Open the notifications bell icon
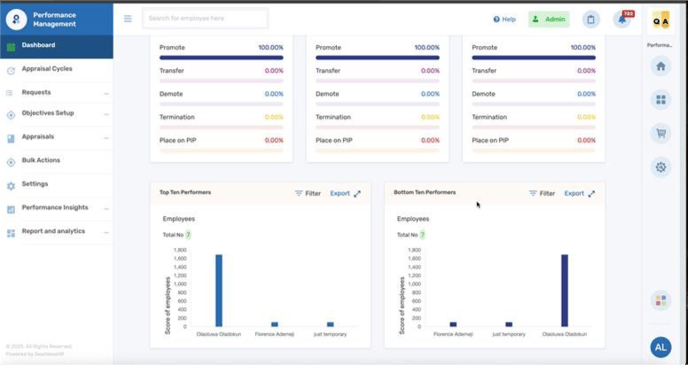688x365 pixels. (622, 19)
